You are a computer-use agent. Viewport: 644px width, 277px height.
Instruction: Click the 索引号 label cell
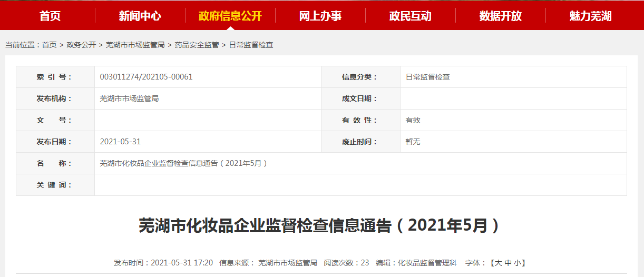(55, 77)
